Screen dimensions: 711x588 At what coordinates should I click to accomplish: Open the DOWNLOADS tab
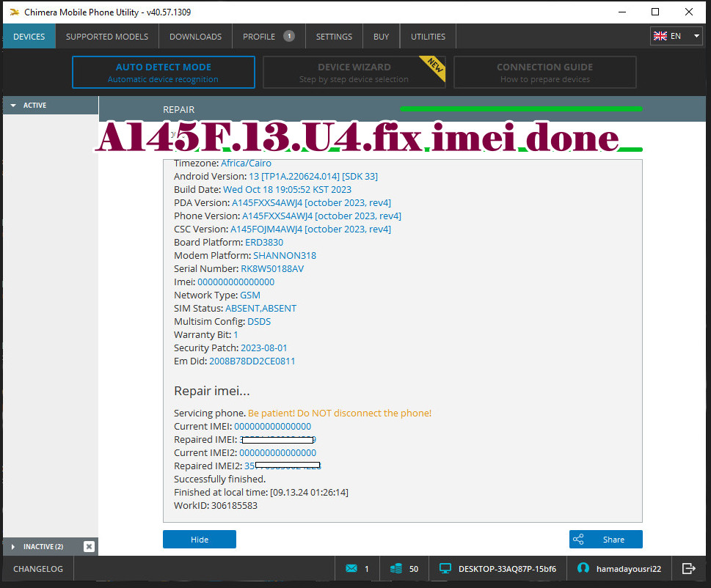(195, 36)
